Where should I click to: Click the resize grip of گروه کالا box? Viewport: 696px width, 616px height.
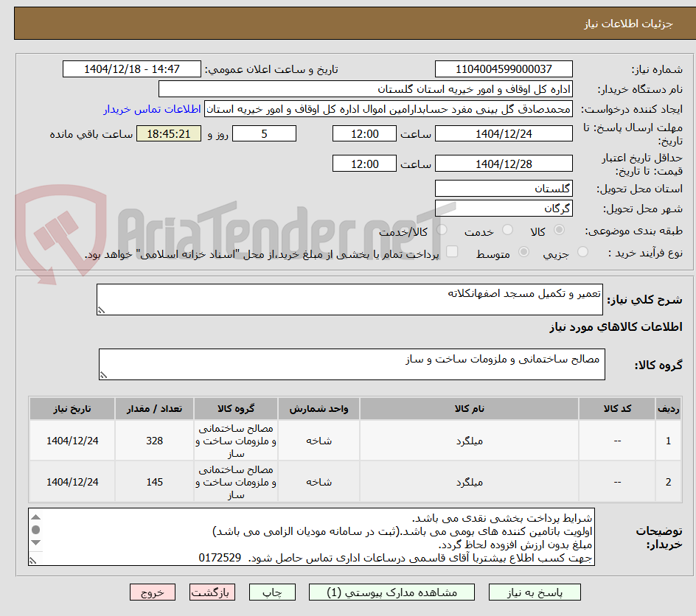pyautogui.click(x=103, y=375)
